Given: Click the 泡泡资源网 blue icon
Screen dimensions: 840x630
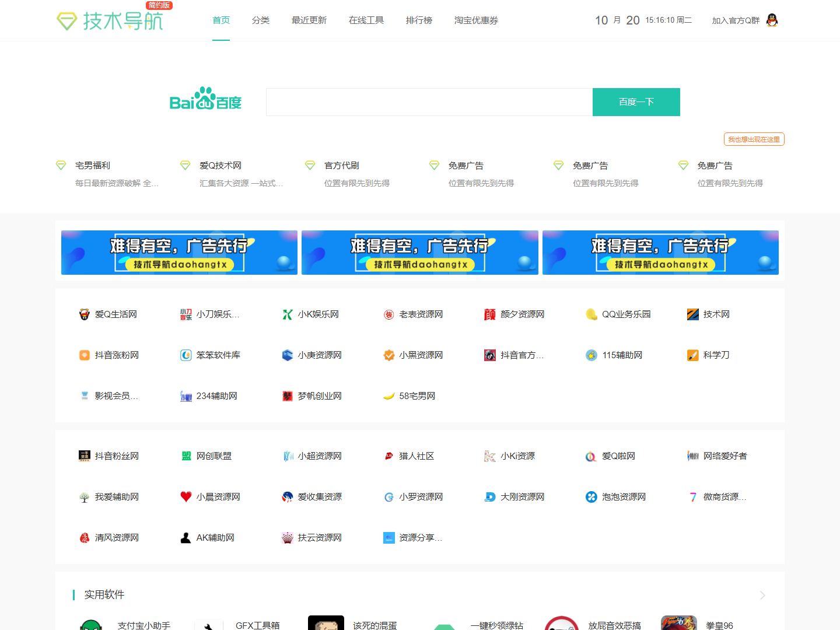Looking at the screenshot, I should (x=591, y=497).
